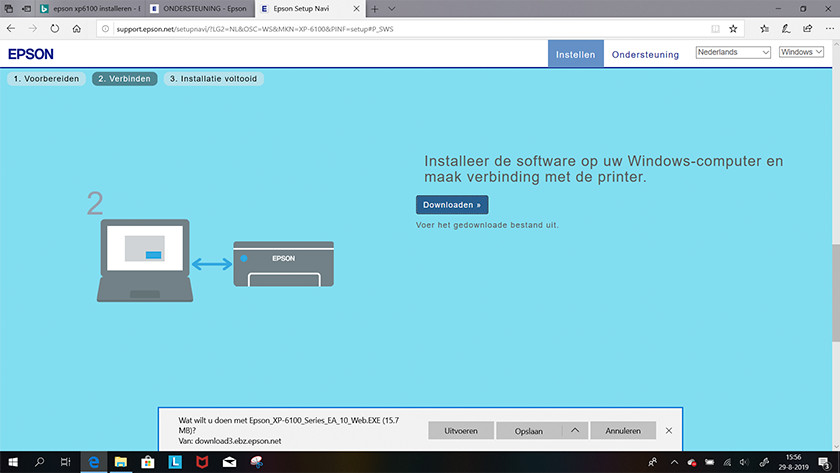The image size is (840, 473).
Task: Open Microsoft Edge from the taskbar
Action: [x=92, y=462]
